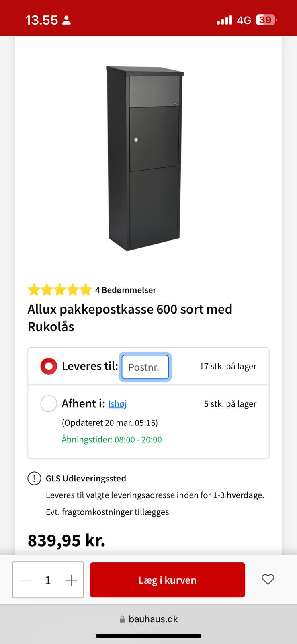Tap the black parcel mailbox product image
Viewport: 297px width, 644px height.
click(x=145, y=159)
